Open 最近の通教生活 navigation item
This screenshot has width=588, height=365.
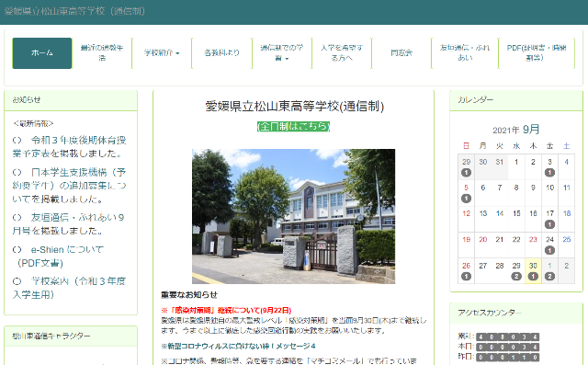pos(102,53)
